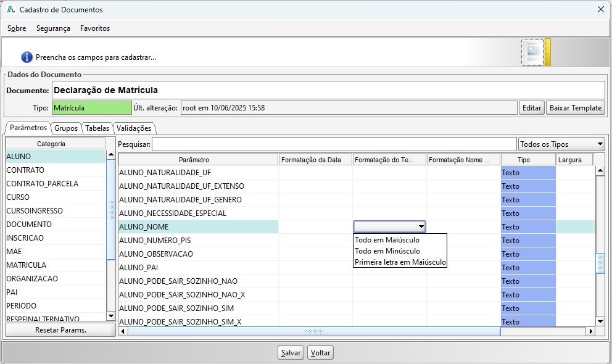Switch to the Tabelas tab

pos(97,128)
